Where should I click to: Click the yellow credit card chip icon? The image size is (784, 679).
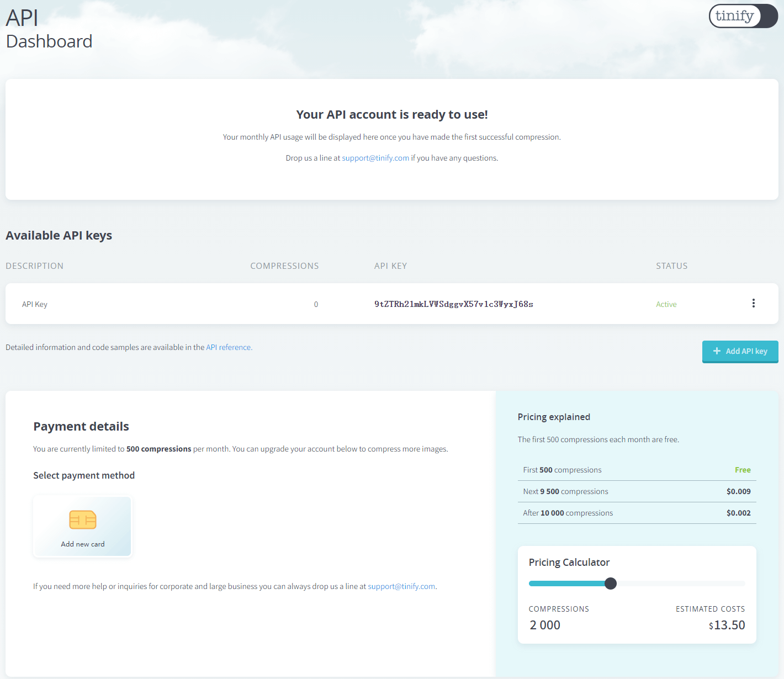(x=83, y=520)
